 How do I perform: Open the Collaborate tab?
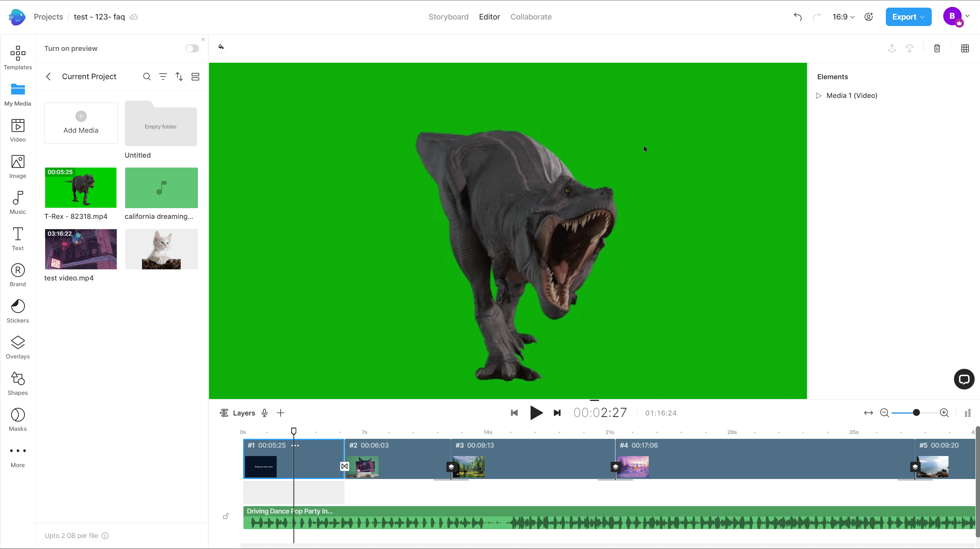coord(531,16)
